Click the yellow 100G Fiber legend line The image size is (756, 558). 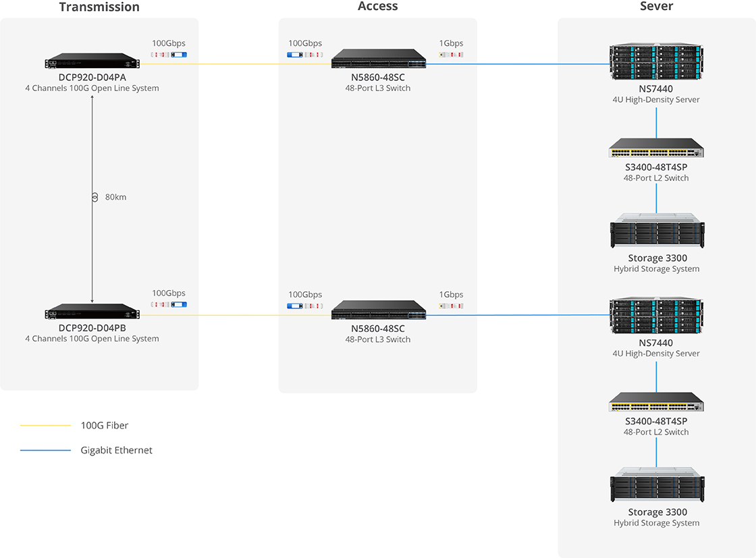(45, 426)
